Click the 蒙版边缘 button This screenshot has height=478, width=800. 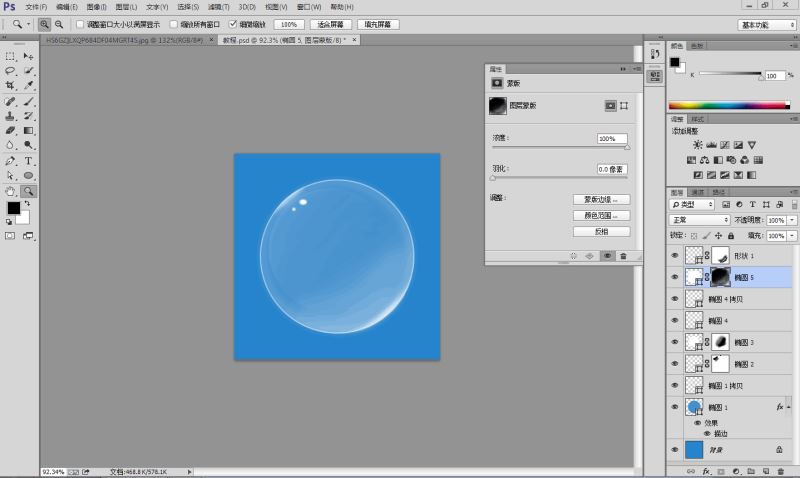(x=601, y=199)
